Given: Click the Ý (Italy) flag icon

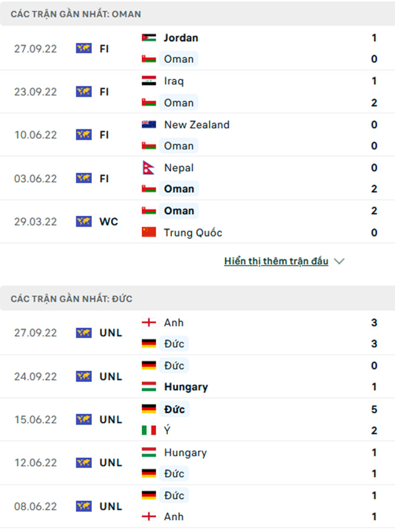Looking at the screenshot, I should coord(149,430).
